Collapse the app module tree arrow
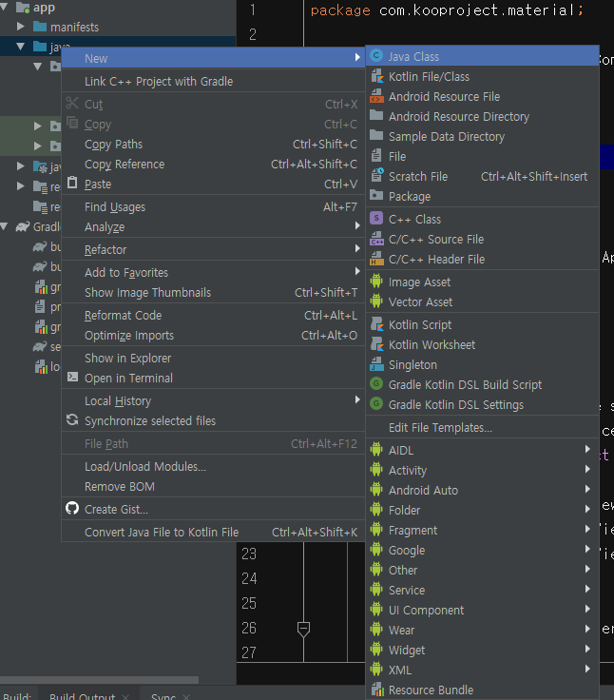This screenshot has width=614, height=700. pyautogui.click(x=4, y=7)
